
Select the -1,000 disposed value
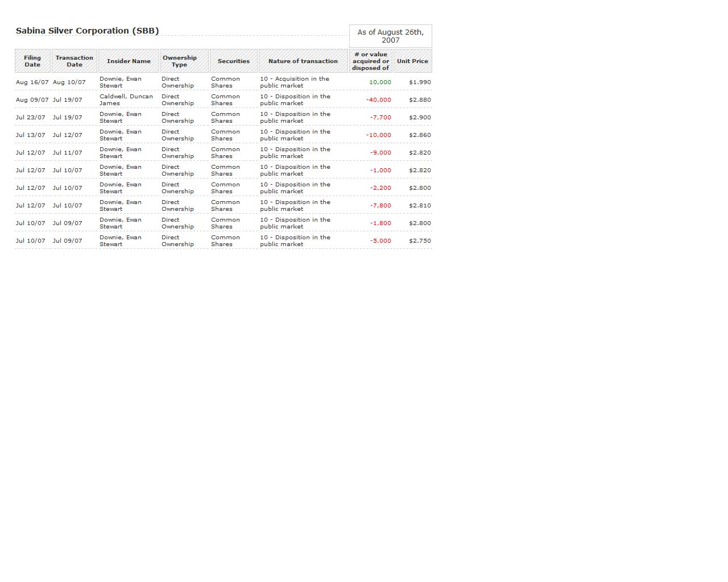[380, 171]
